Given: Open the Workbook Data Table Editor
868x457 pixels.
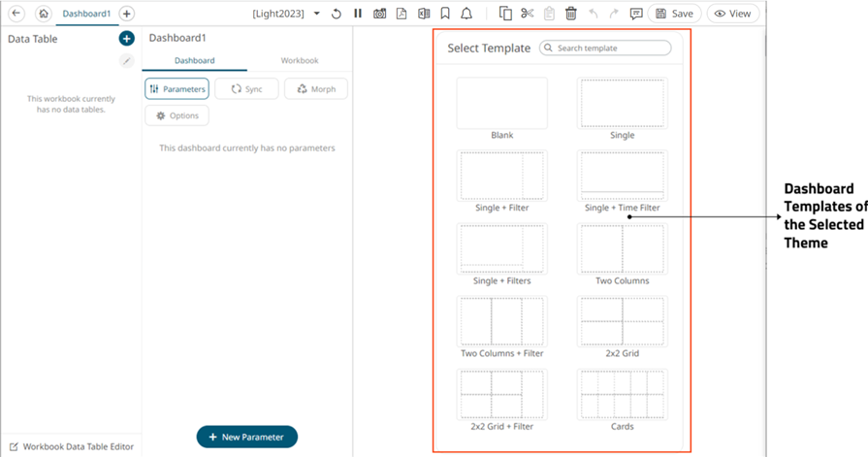Looking at the screenshot, I should tap(72, 446).
